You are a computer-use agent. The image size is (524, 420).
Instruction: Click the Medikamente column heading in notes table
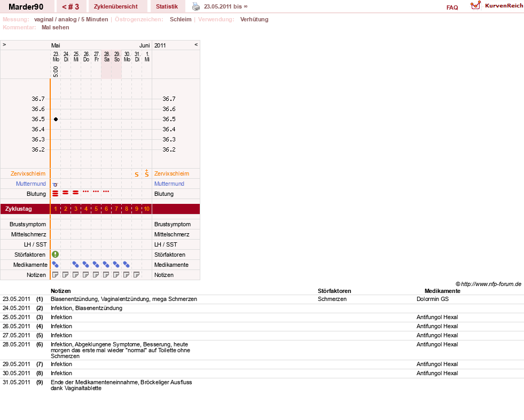coord(442,291)
